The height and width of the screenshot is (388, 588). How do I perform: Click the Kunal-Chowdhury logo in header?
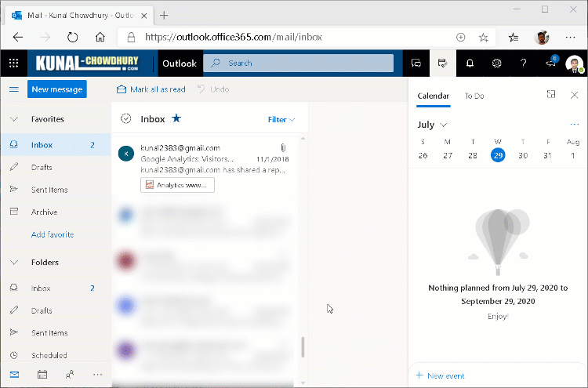(87, 63)
